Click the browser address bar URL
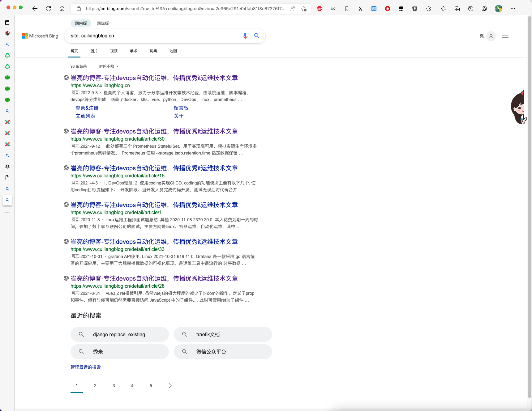This screenshot has height=411, width=532. (186, 9)
